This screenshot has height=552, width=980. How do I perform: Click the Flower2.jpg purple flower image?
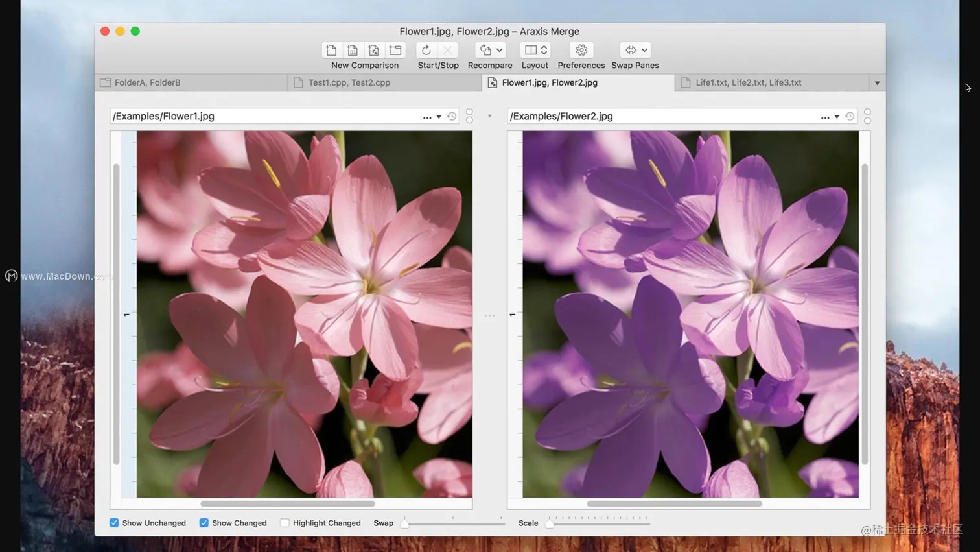pyautogui.click(x=690, y=314)
